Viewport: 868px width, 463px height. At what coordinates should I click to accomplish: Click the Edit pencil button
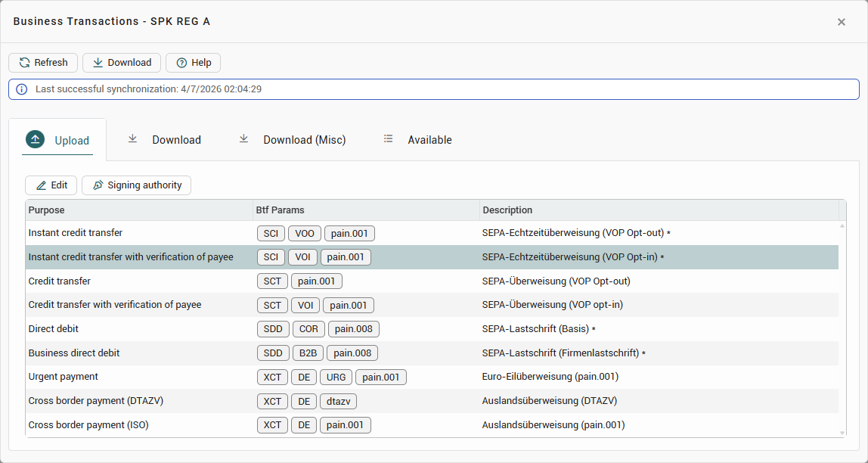coord(51,185)
